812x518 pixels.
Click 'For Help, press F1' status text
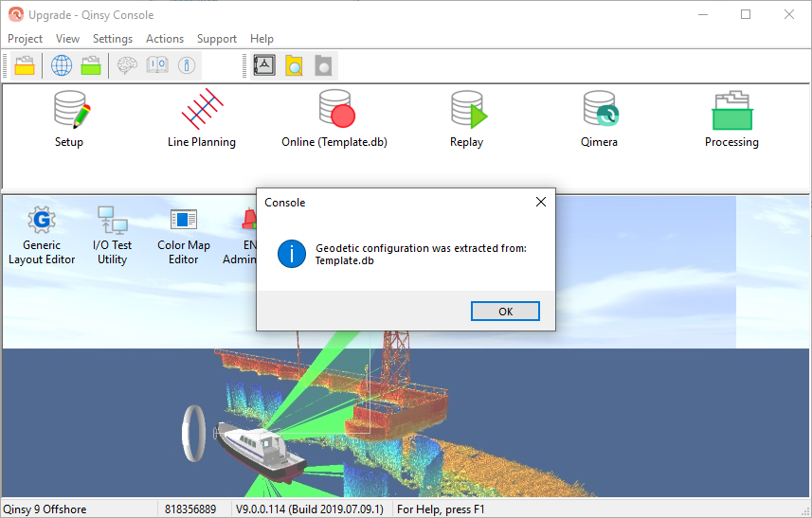[x=441, y=509]
